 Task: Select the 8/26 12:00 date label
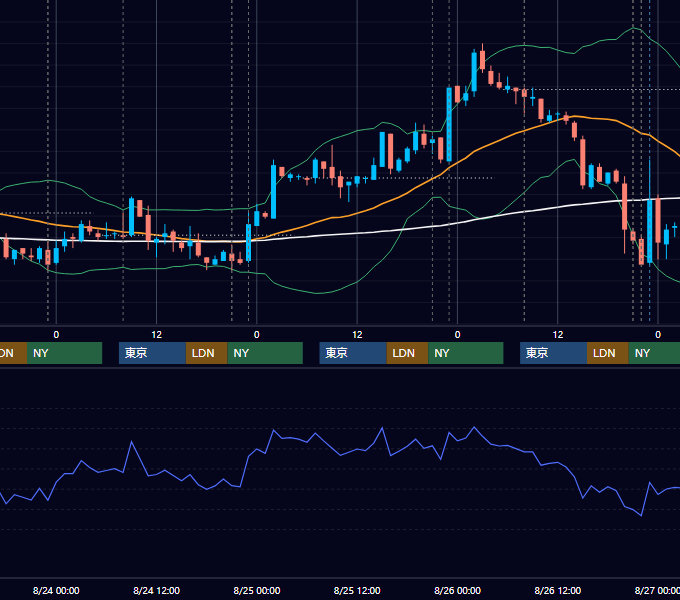(x=558, y=590)
